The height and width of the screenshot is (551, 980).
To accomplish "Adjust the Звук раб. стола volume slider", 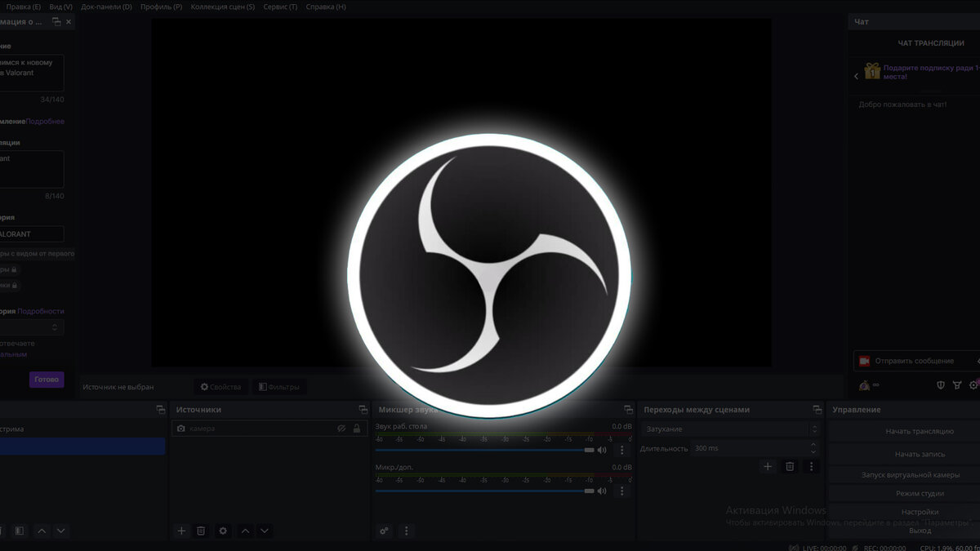I will (484, 450).
